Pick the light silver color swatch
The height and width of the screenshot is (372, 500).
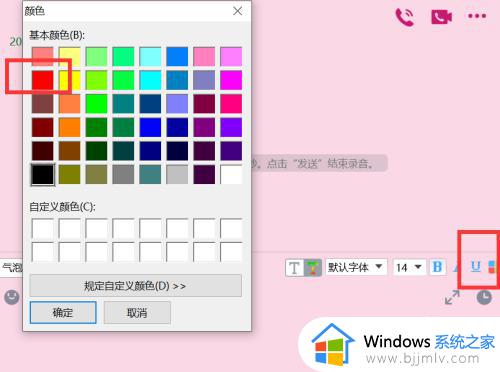(x=177, y=174)
